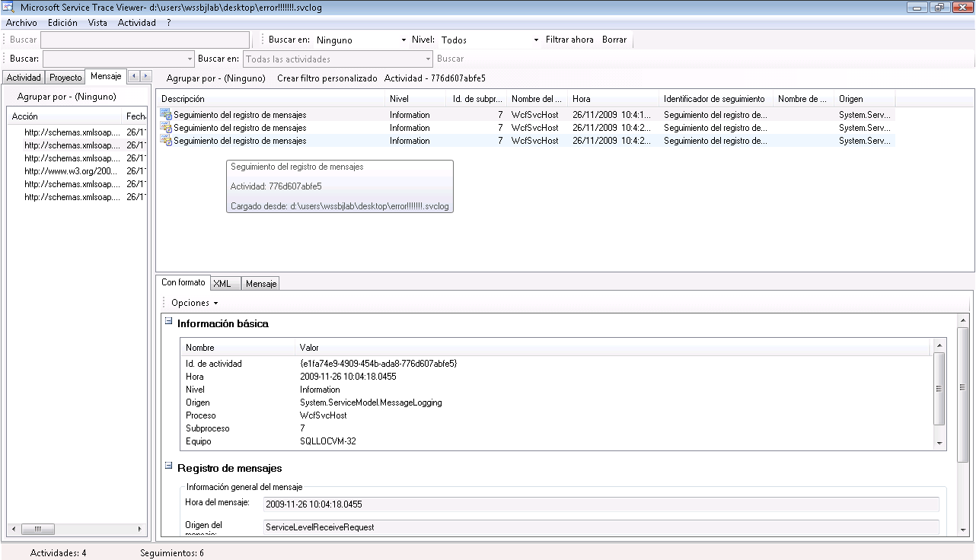The height and width of the screenshot is (560, 976).
Task: Click the Borrar button
Action: tap(614, 40)
